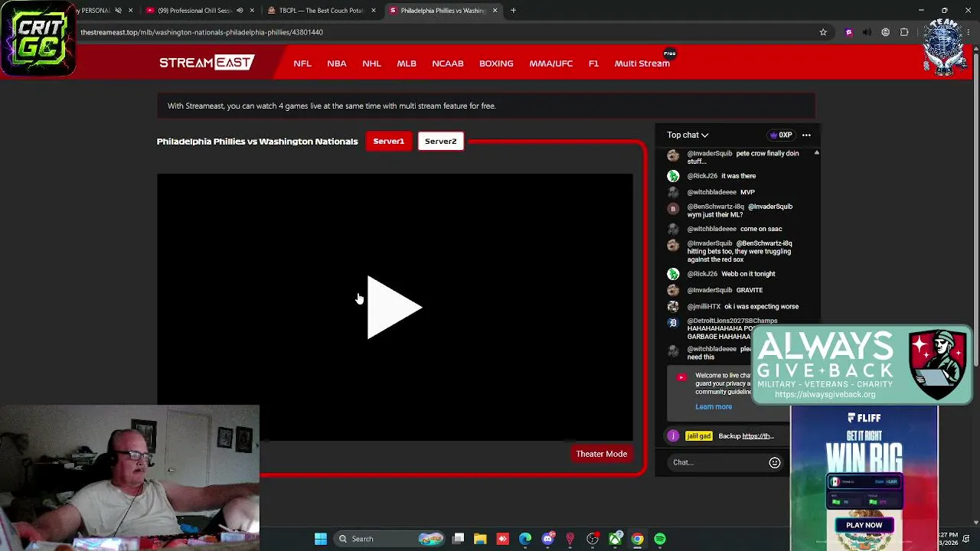Image resolution: width=980 pixels, height=551 pixels.
Task: Expand the Top chat dropdown
Action: (x=688, y=135)
